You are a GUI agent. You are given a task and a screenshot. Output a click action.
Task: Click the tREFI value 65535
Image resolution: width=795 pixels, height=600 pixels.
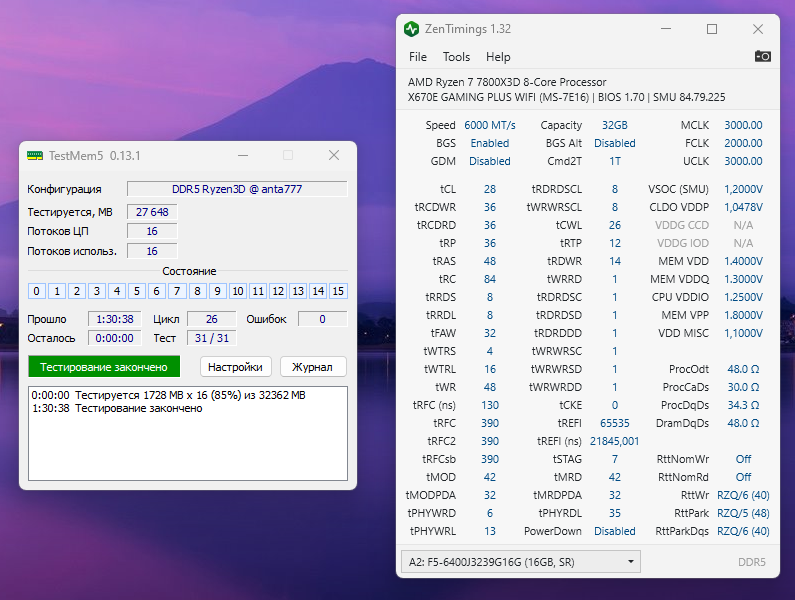615,423
